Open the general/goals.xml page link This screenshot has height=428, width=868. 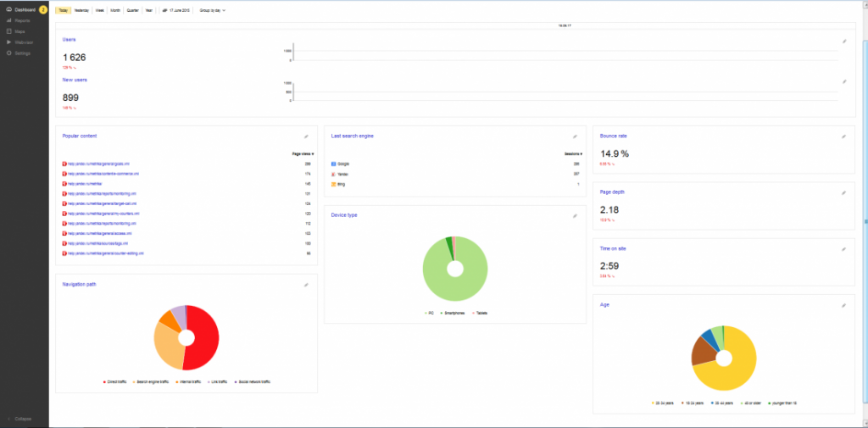tap(98, 164)
